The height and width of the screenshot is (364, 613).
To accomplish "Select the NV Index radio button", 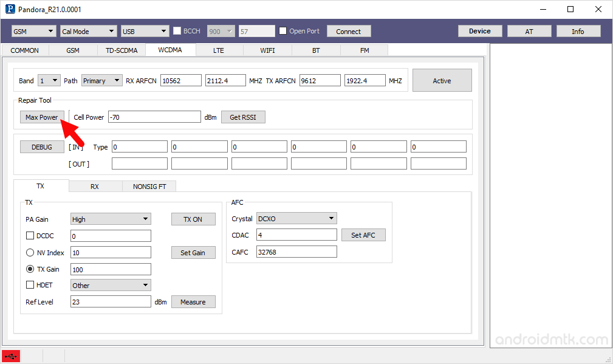I will [x=30, y=252].
